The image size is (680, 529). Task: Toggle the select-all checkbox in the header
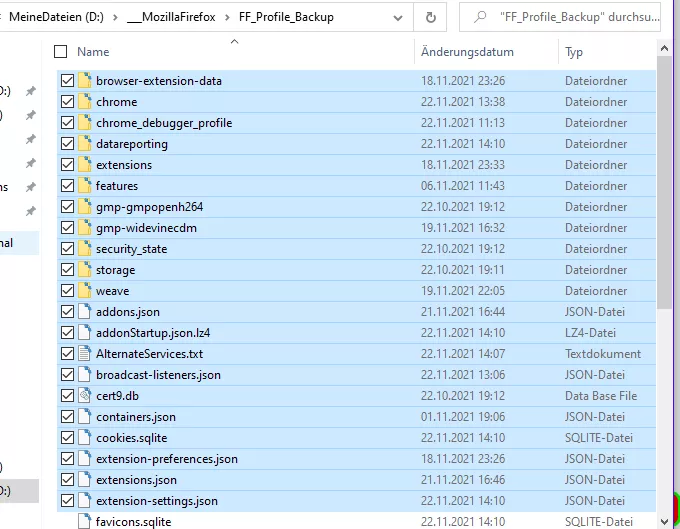coord(61,52)
